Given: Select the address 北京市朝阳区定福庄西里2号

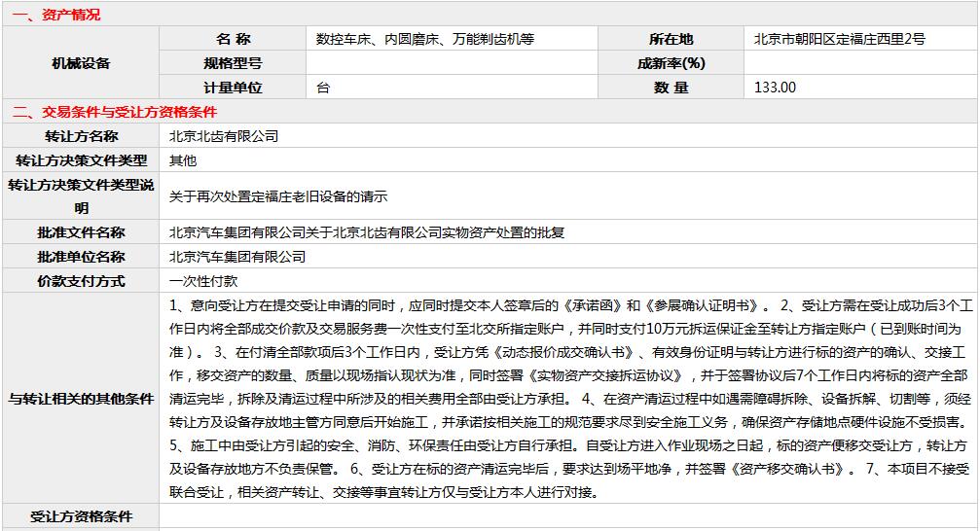Looking at the screenshot, I should [839, 39].
